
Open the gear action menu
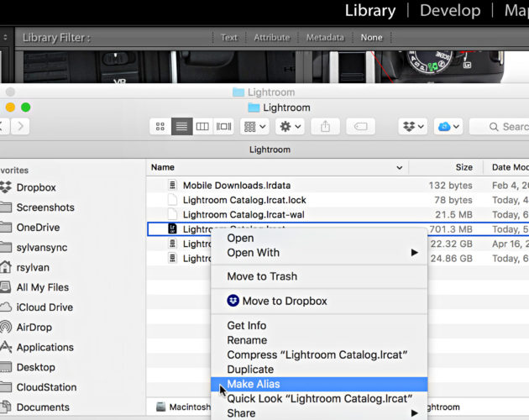point(290,127)
